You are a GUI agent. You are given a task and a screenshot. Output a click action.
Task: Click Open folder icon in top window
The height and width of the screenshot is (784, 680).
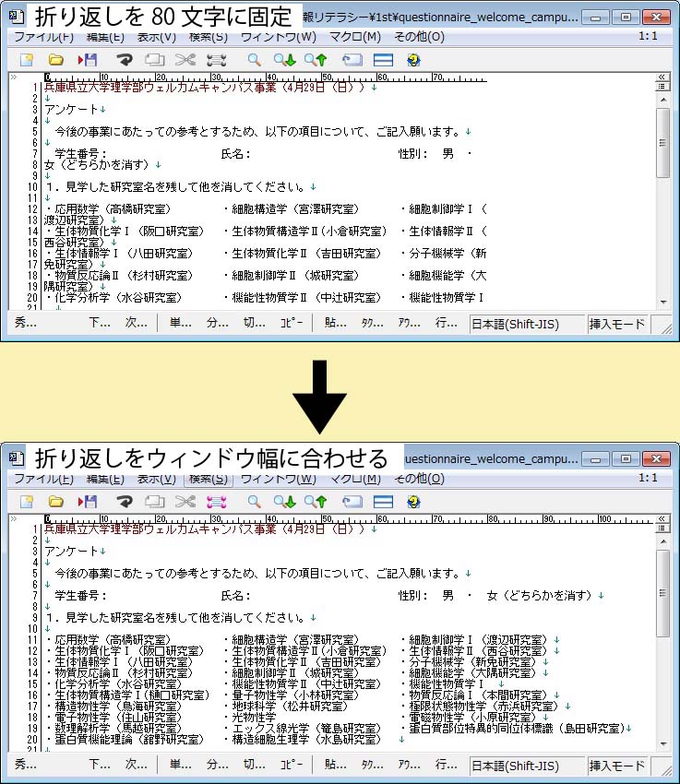click(56, 60)
